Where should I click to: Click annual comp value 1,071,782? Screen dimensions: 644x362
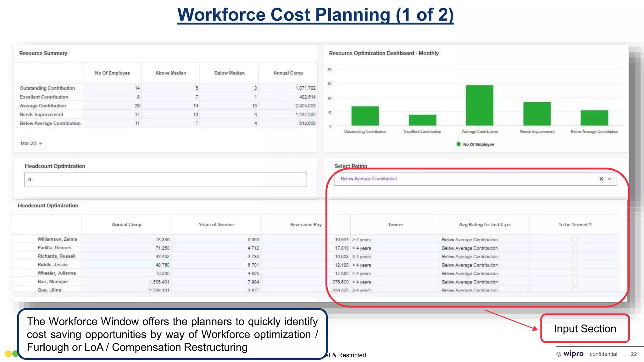click(305, 88)
